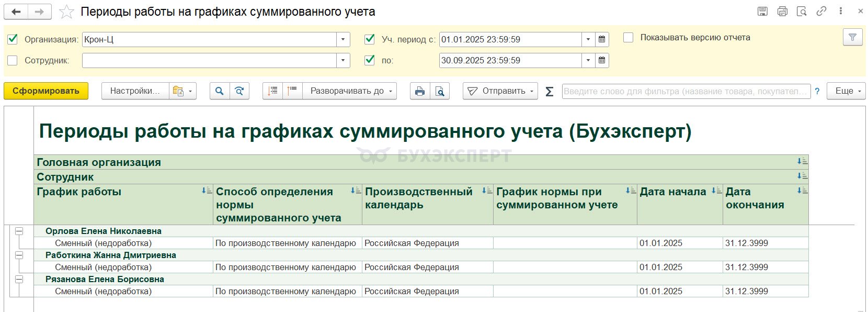This screenshot has height=312, width=868.
Task: Go back with the left arrow button
Action: [16, 12]
